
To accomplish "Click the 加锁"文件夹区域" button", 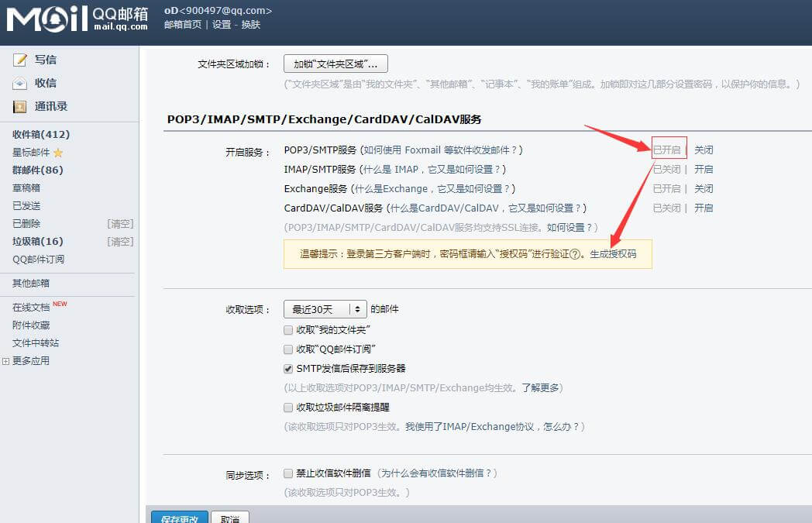I will pyautogui.click(x=335, y=64).
